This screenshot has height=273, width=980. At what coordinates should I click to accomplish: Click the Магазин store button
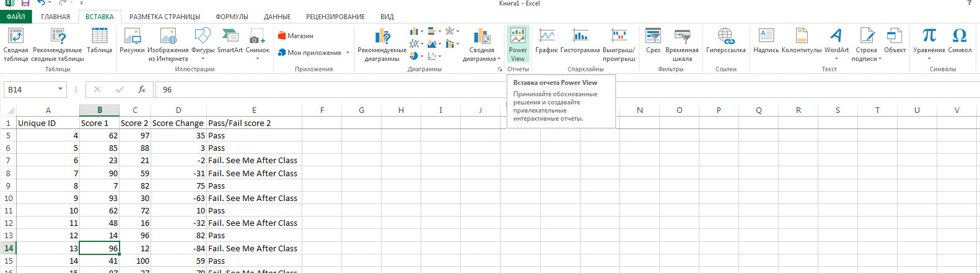pos(295,36)
